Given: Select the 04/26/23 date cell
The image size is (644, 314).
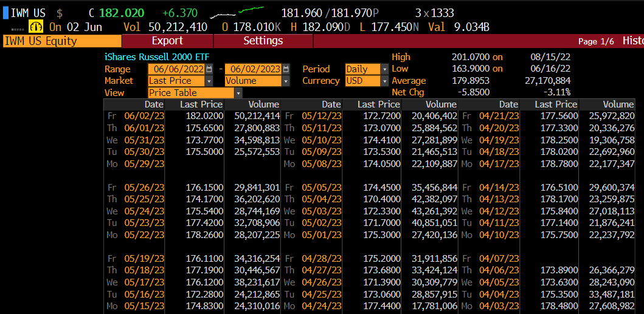Looking at the screenshot, I should 321,282.
